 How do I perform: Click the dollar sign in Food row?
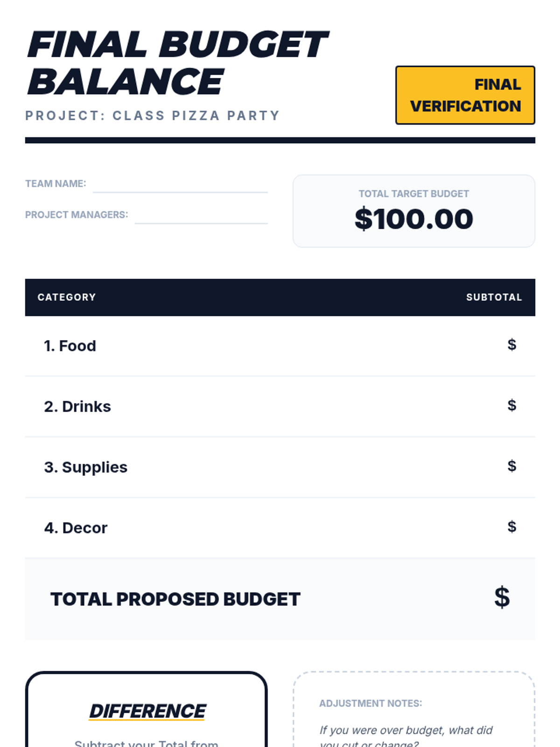tap(511, 345)
